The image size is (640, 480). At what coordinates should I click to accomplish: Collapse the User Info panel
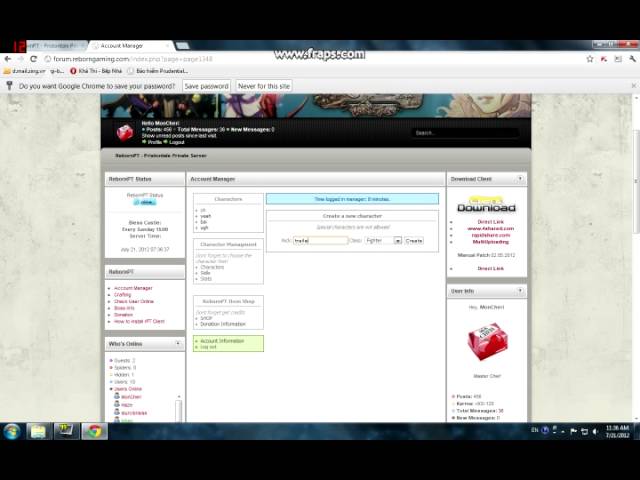[x=520, y=291]
